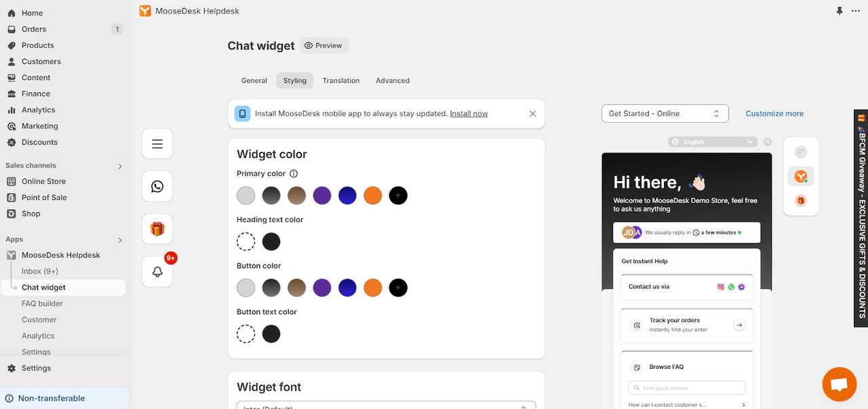
Task: Switch to the Advanced tab
Action: [393, 81]
